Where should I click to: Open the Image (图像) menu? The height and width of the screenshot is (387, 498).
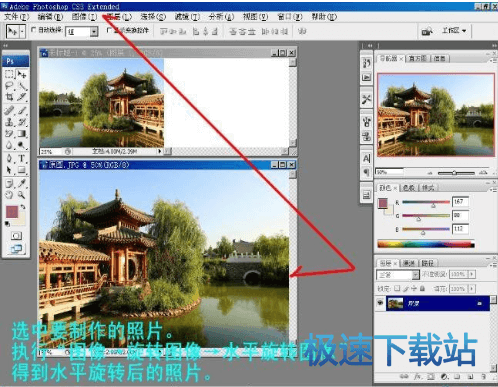[x=84, y=16]
